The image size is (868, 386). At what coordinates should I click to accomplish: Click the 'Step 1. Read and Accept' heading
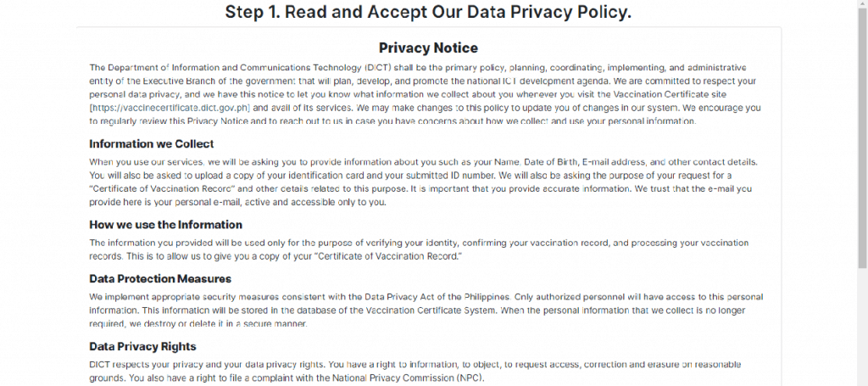pyautogui.click(x=428, y=14)
